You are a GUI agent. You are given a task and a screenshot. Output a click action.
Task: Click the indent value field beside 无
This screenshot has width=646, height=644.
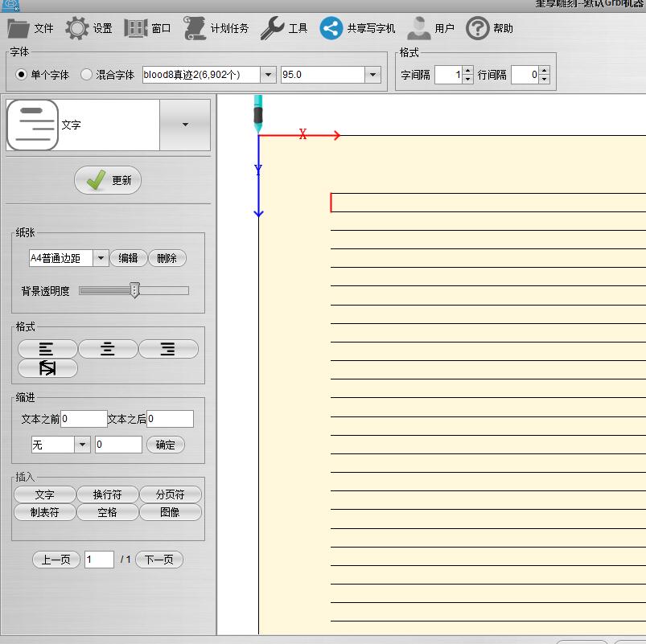(118, 445)
